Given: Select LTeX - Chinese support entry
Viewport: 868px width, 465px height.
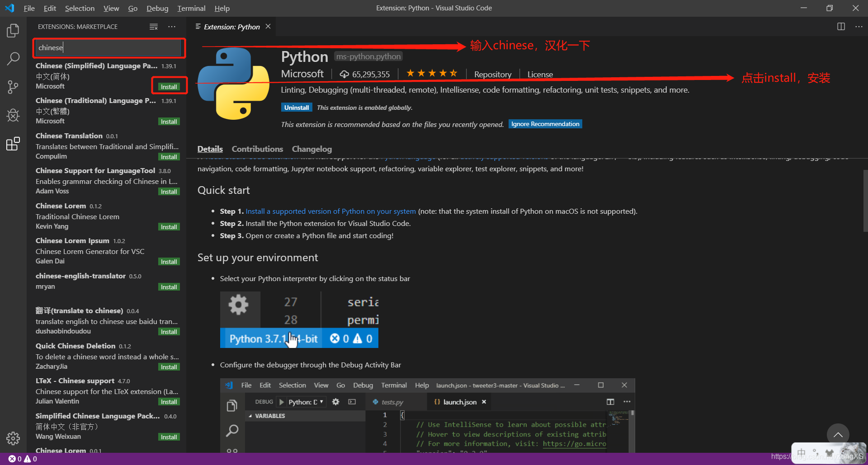Looking at the screenshot, I should click(107, 391).
